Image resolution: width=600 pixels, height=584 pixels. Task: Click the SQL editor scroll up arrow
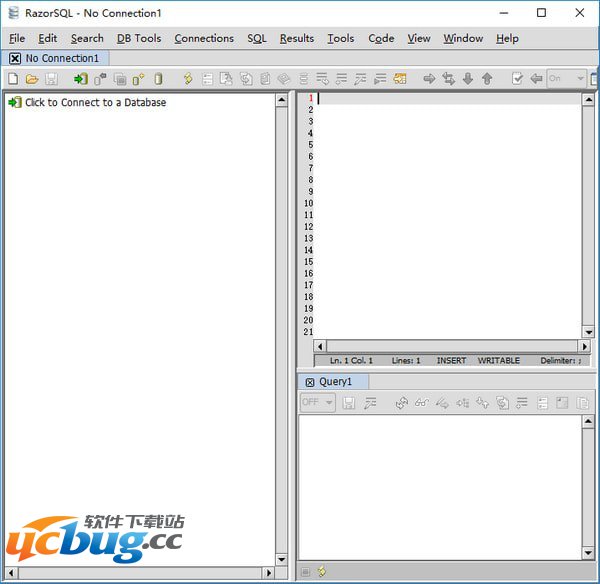[x=588, y=100]
